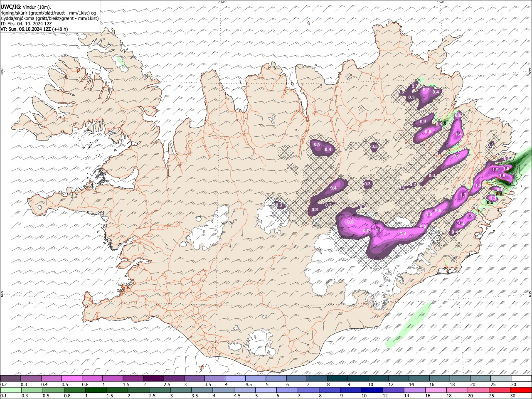Click the darkest purple 2–2.5 swatch in upper legend
Viewport: 532px width, 399px height.
pos(153,379)
